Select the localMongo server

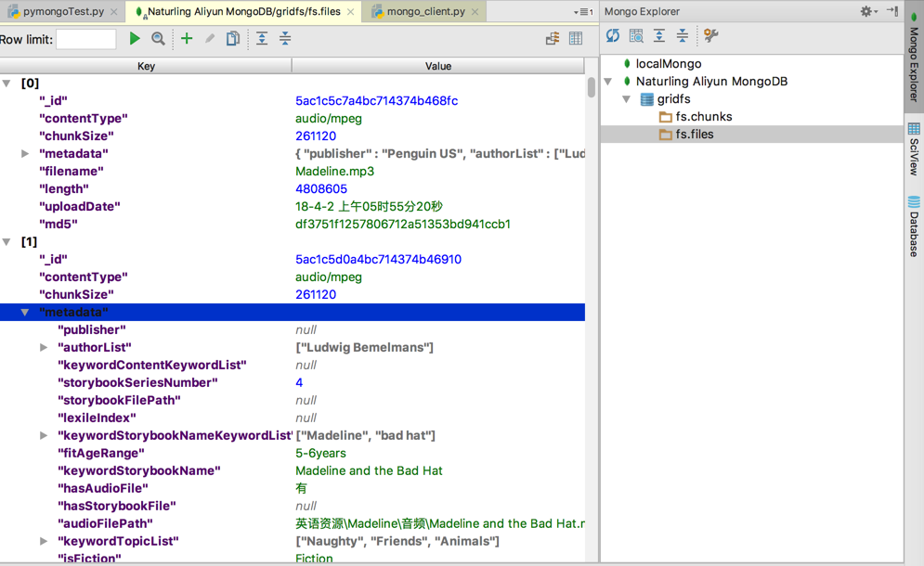pos(669,64)
